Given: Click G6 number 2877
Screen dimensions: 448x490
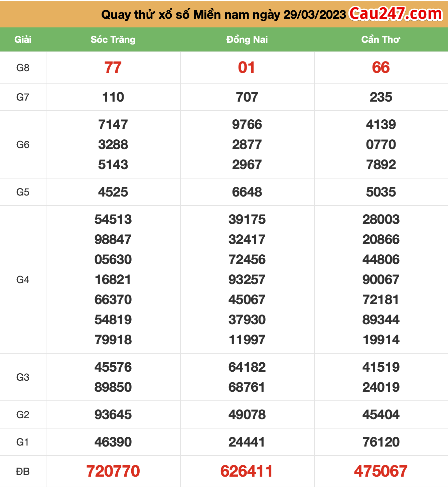Looking at the screenshot, I should [247, 145].
